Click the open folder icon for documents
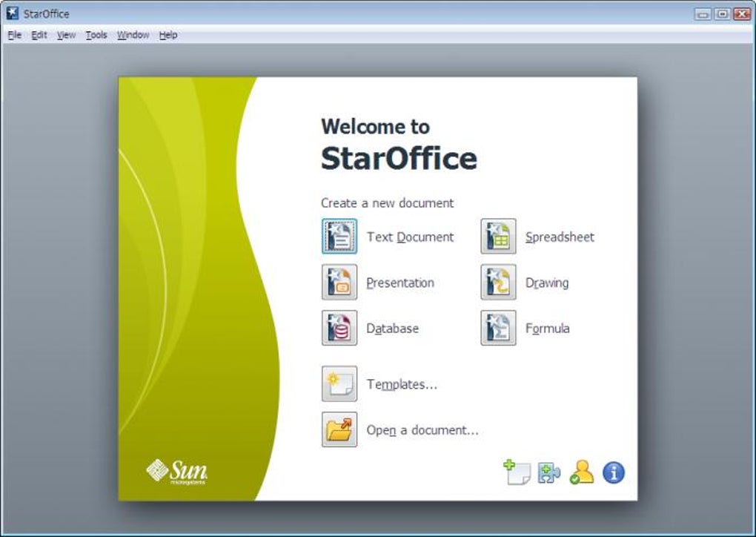Image resolution: width=756 pixels, height=537 pixels. coord(339,429)
